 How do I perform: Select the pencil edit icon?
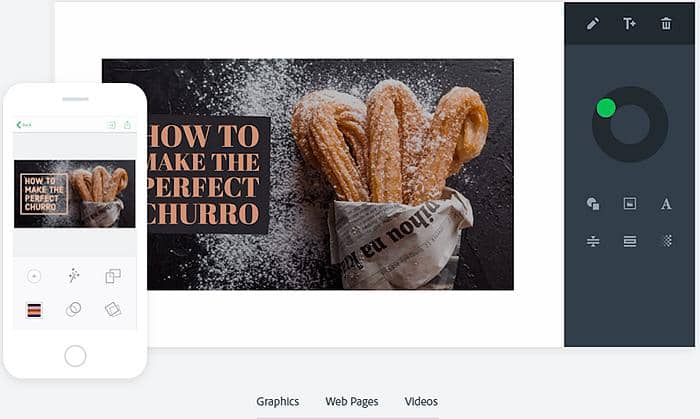coord(592,24)
